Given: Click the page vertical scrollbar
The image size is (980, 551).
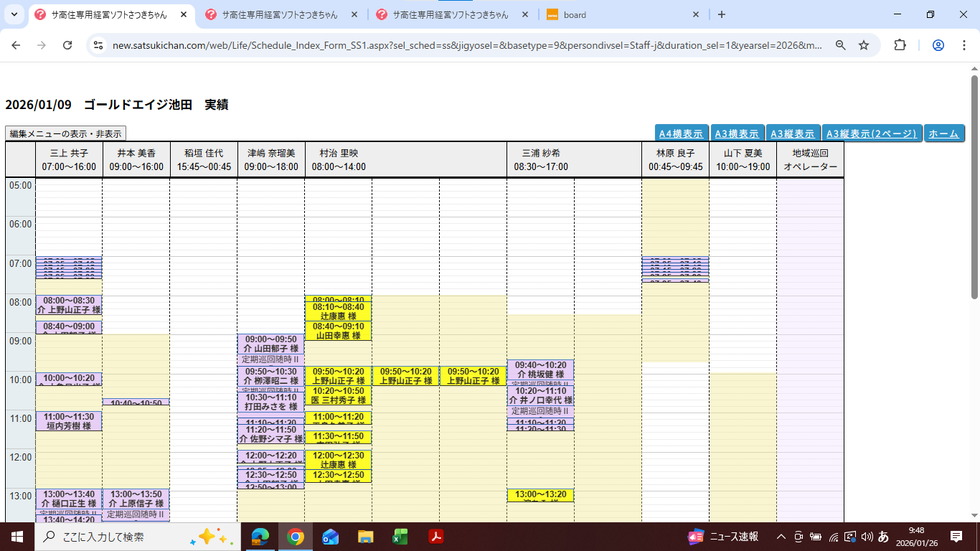Looking at the screenshot, I should point(974,187).
